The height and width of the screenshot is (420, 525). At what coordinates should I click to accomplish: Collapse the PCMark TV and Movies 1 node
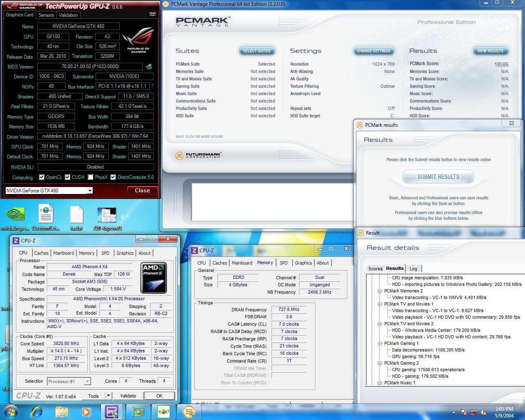coord(380,304)
